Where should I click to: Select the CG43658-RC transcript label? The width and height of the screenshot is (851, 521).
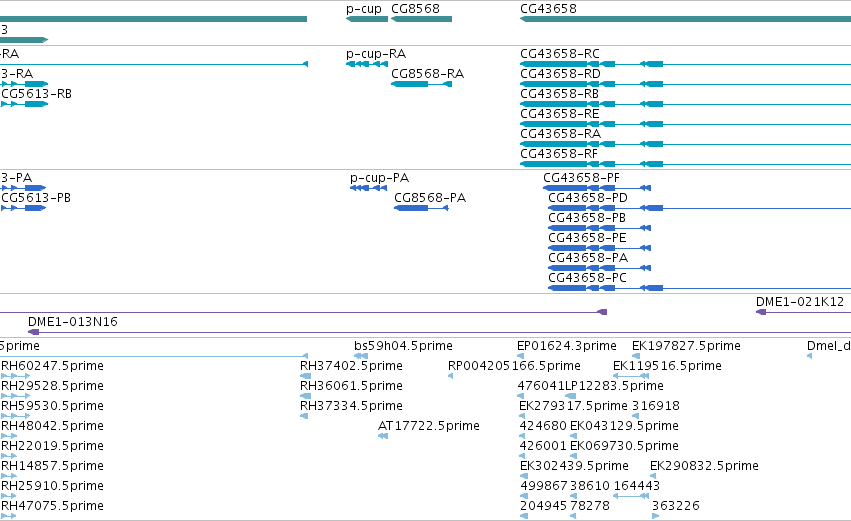(x=560, y=54)
